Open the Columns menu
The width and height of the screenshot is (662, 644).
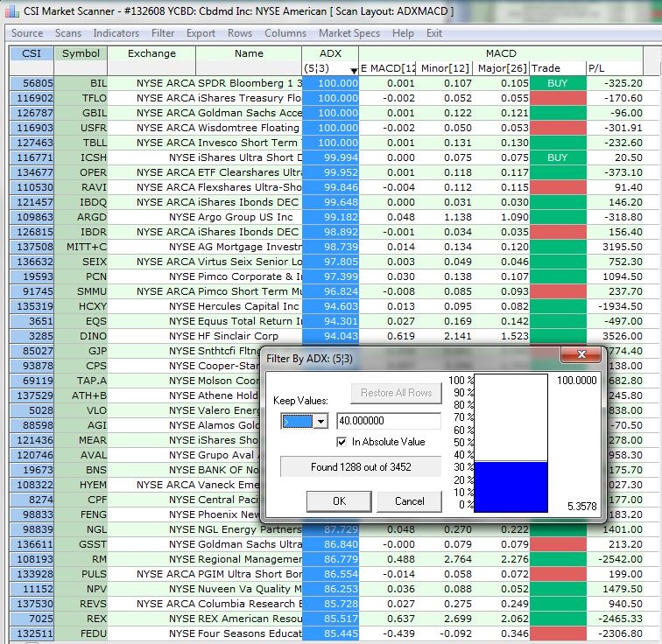coord(285,33)
